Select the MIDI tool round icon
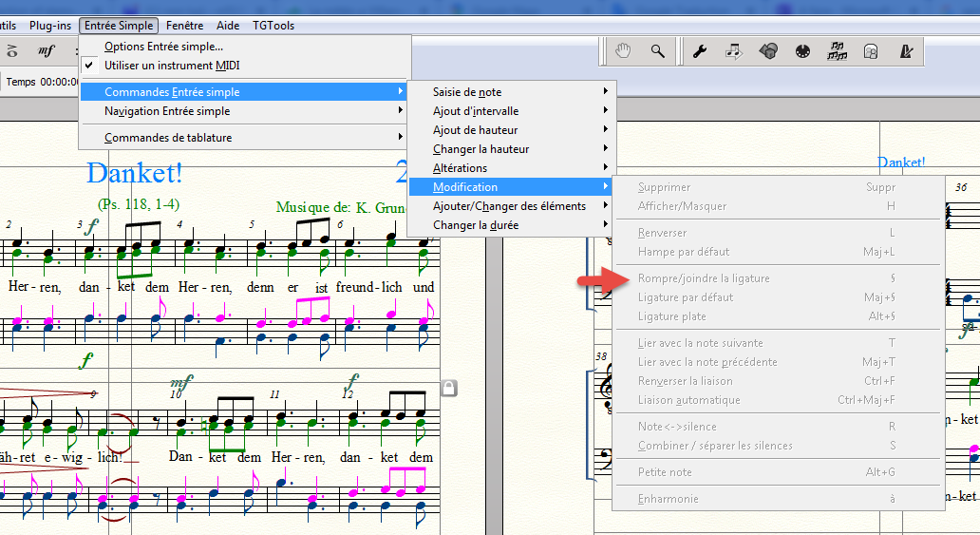 click(802, 51)
